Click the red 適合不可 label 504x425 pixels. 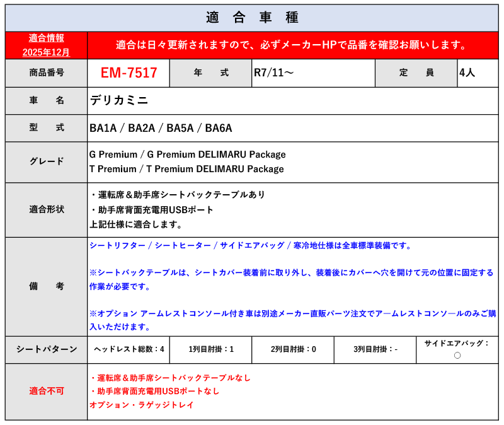tap(47, 391)
